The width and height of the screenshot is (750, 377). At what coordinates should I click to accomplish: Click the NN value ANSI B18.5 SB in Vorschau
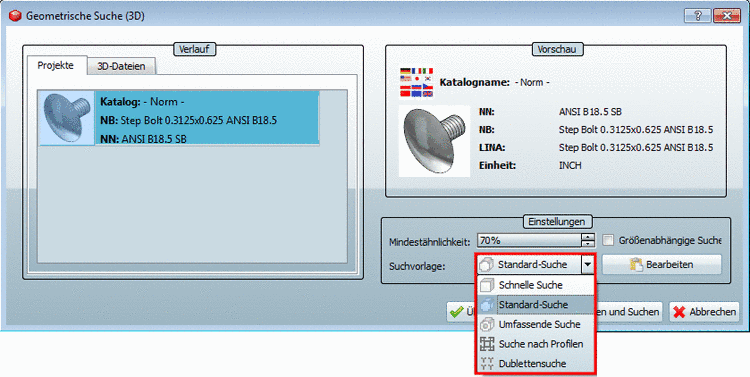point(590,112)
